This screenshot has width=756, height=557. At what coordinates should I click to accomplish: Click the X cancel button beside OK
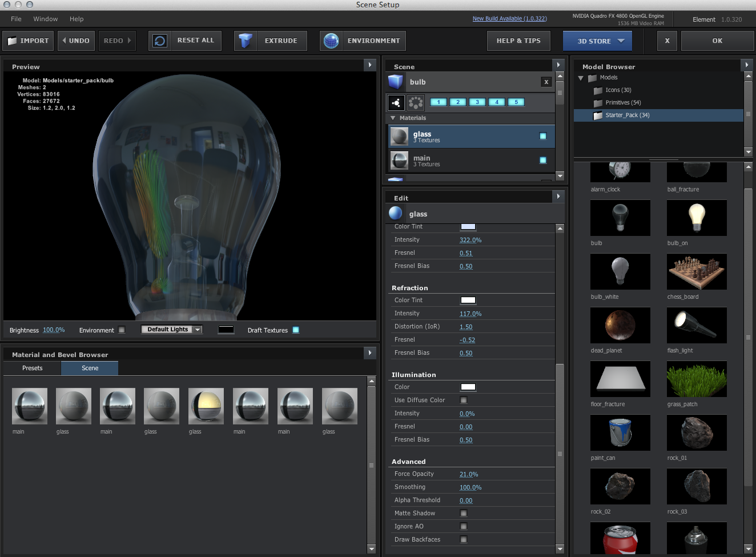click(667, 41)
